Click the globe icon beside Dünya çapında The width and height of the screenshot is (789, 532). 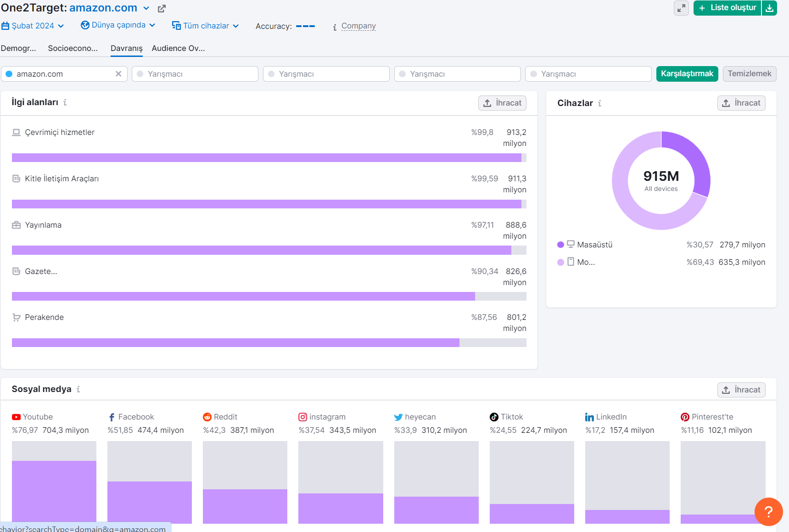click(x=85, y=25)
